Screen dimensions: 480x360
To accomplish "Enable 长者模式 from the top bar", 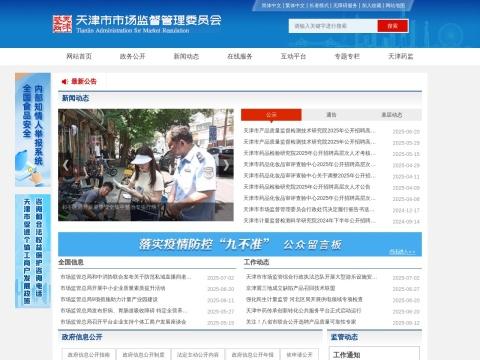I will (x=319, y=5).
